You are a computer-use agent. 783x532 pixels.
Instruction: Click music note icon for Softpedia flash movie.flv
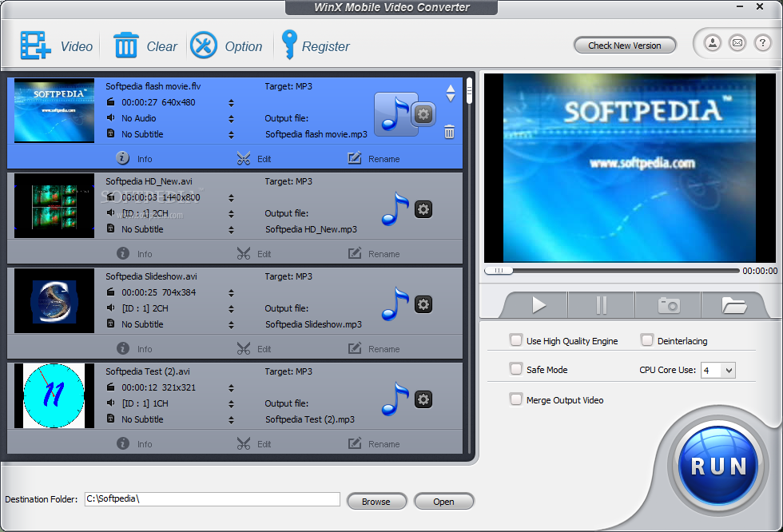tap(395, 113)
